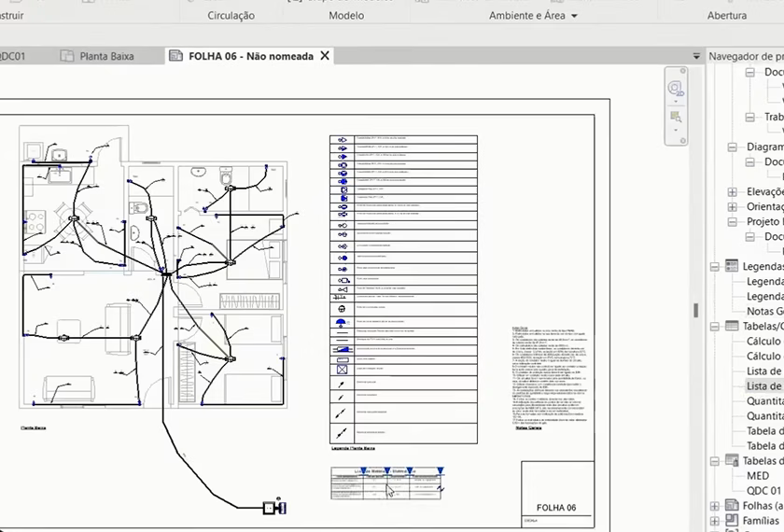Click the Legendas category icon in browser
This screenshot has width=784, height=532.
(x=732, y=266)
